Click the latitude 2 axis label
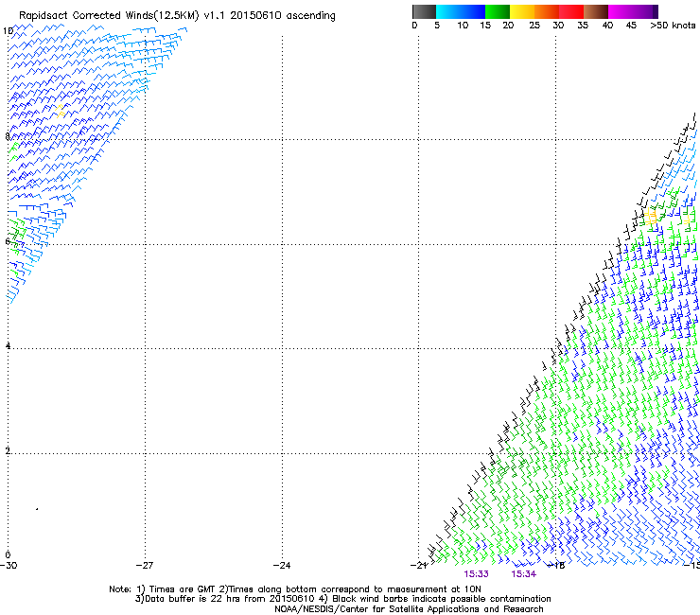700x615 pixels. point(8,450)
